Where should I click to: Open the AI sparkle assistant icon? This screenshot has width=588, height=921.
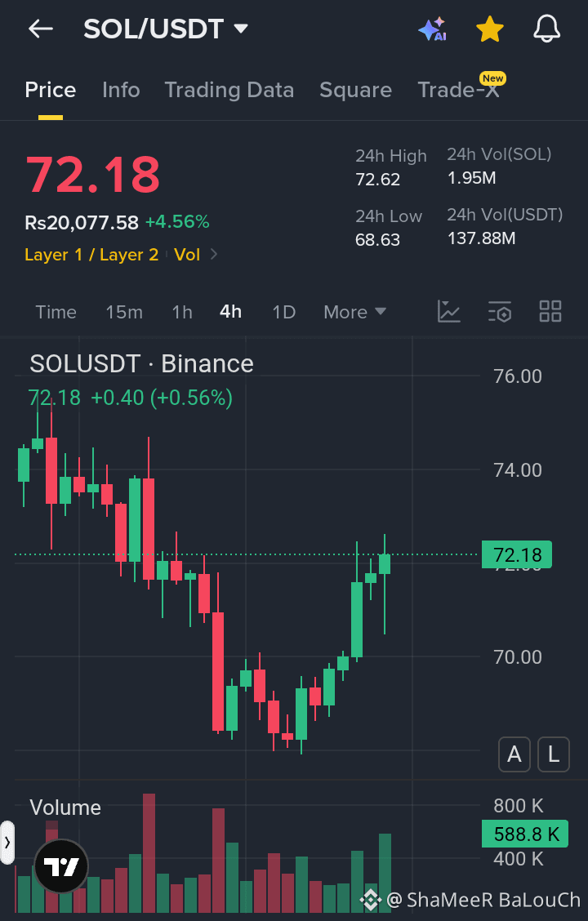pos(432,29)
